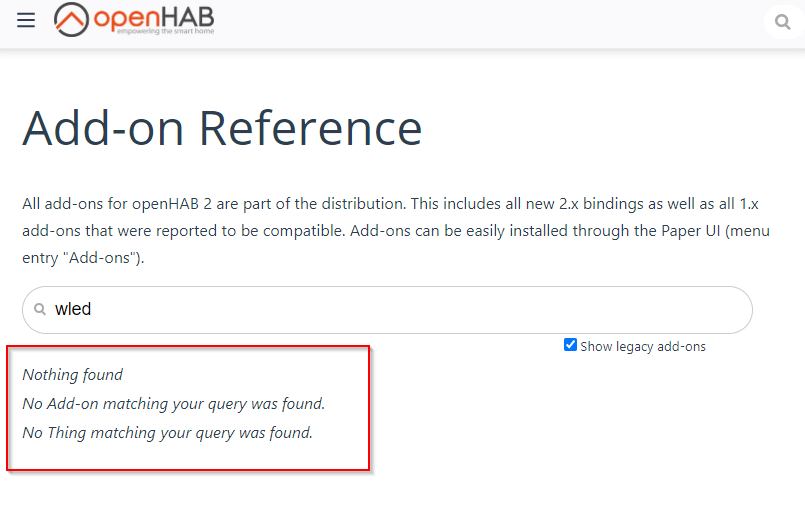Click the openHAB wordmark text in header
Viewport: 805px width, 505px height.
tap(153, 17)
